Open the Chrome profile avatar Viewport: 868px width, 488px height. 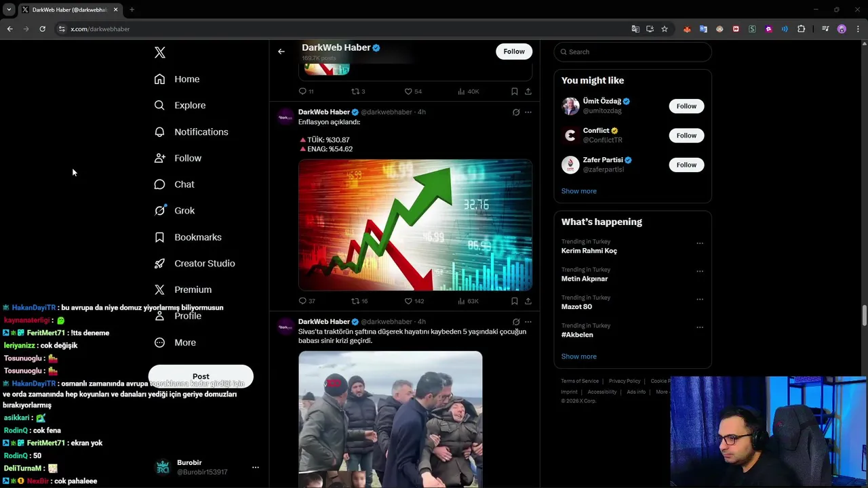pyautogui.click(x=842, y=29)
